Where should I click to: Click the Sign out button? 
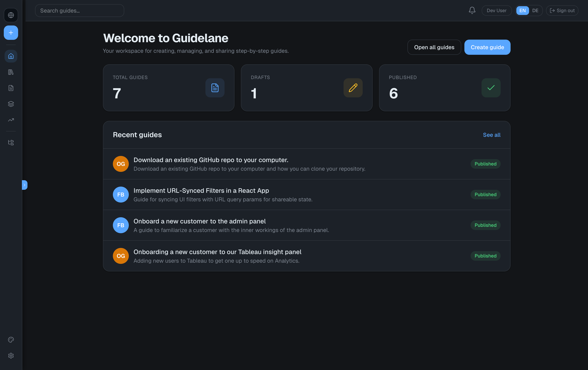[x=562, y=11]
